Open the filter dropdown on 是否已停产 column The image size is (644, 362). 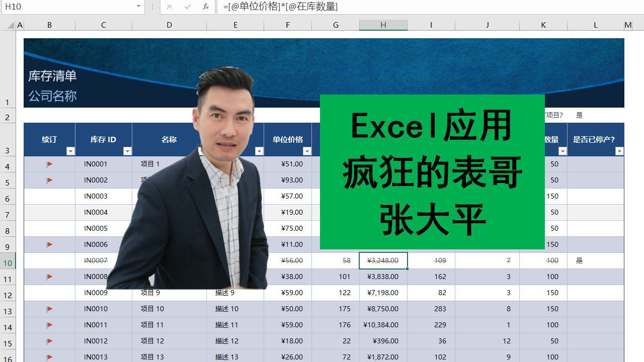click(x=619, y=151)
